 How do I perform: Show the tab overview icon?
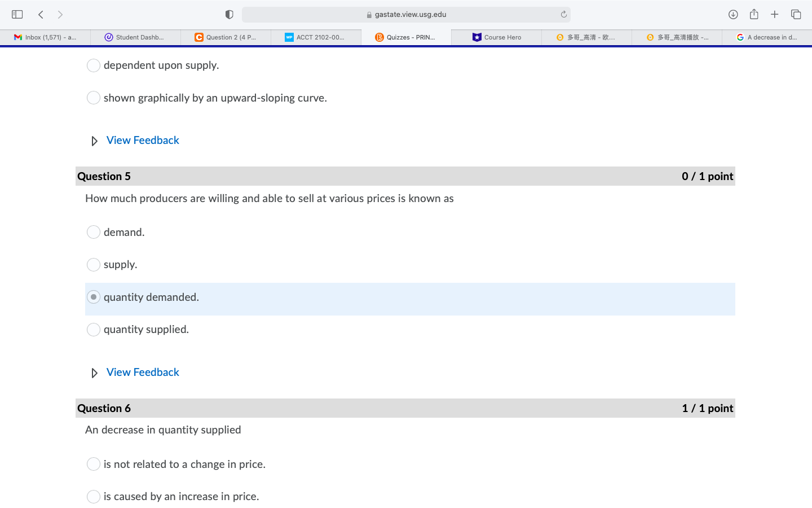click(x=796, y=14)
